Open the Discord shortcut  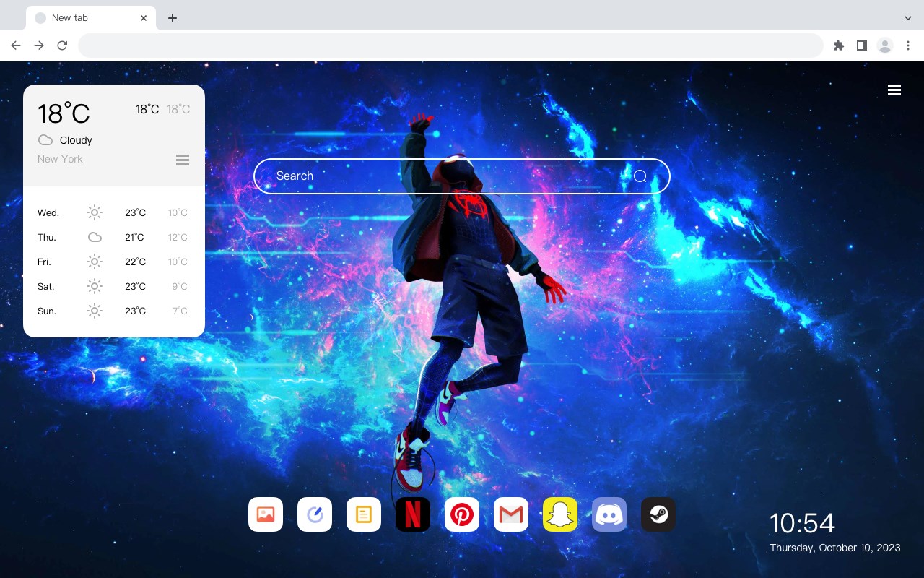coord(609,514)
